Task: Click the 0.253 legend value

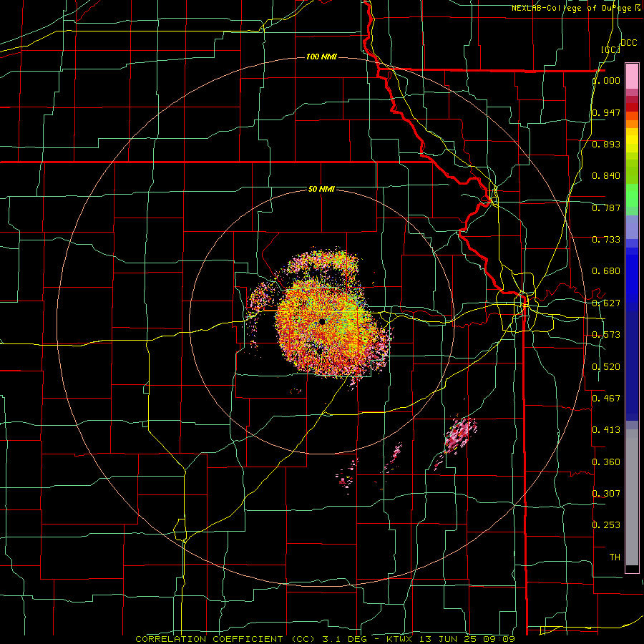Action: [x=606, y=525]
